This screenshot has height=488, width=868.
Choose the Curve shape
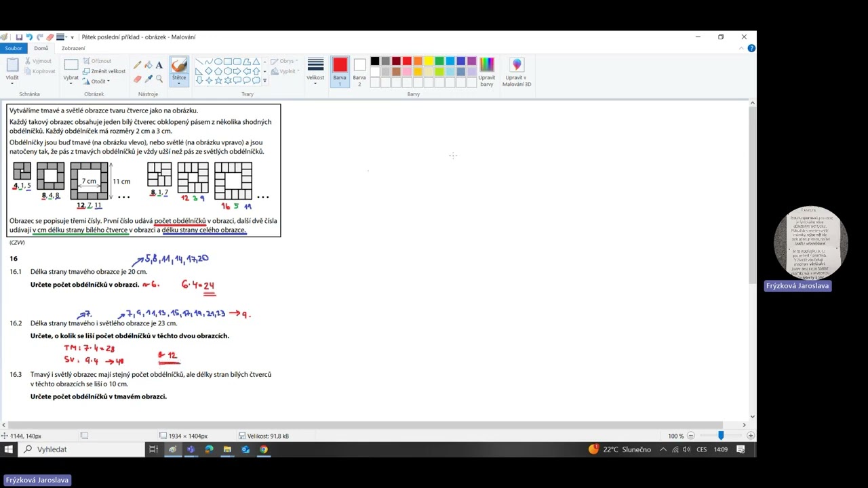coord(209,62)
